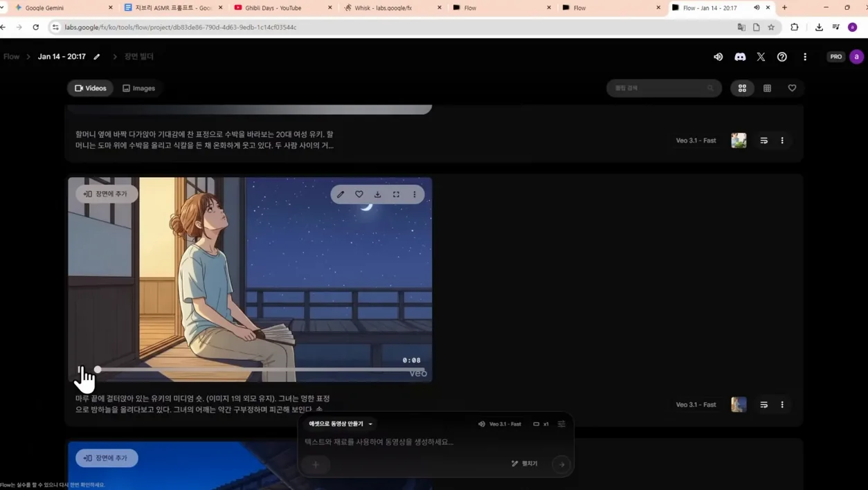Switch to the Google Gemini browser tab
The height and width of the screenshot is (490, 868).
pos(64,8)
